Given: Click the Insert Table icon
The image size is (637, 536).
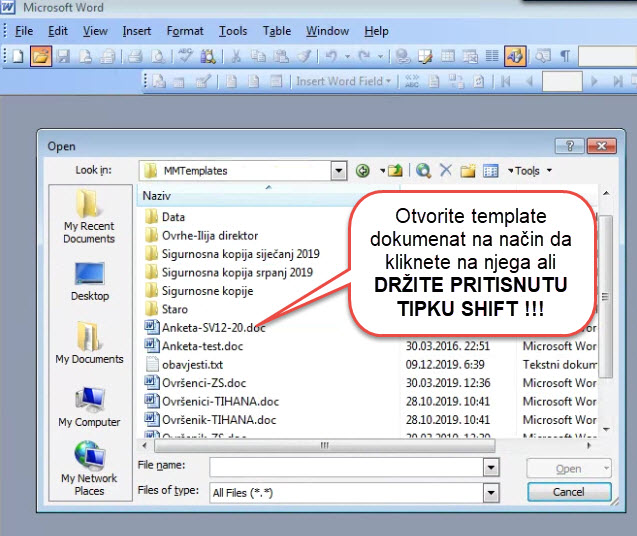Looking at the screenshot, I should pyautogui.click(x=448, y=56).
